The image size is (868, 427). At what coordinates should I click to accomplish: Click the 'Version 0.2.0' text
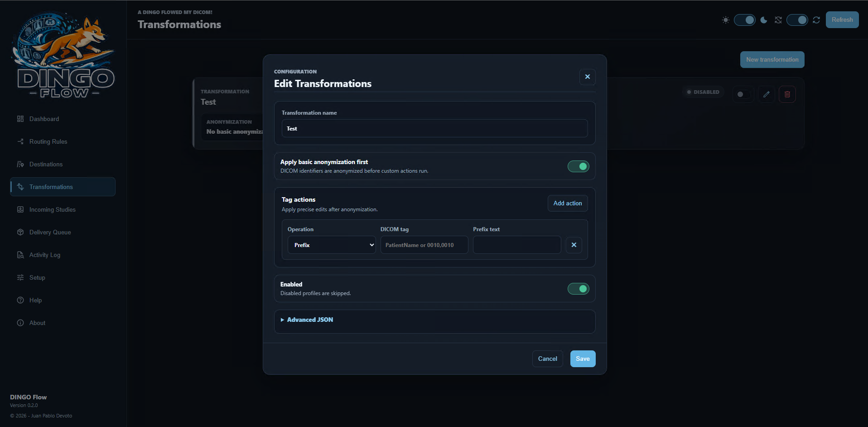(x=24, y=406)
